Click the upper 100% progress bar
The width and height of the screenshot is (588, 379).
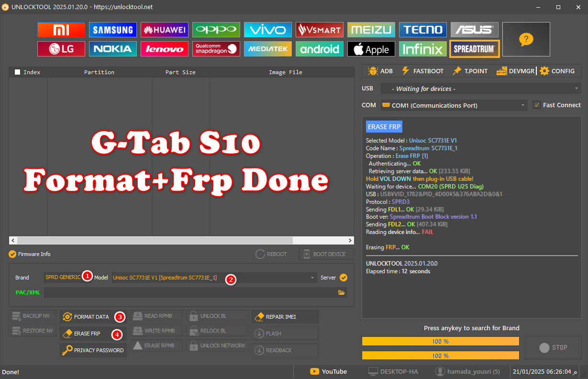coord(441,341)
